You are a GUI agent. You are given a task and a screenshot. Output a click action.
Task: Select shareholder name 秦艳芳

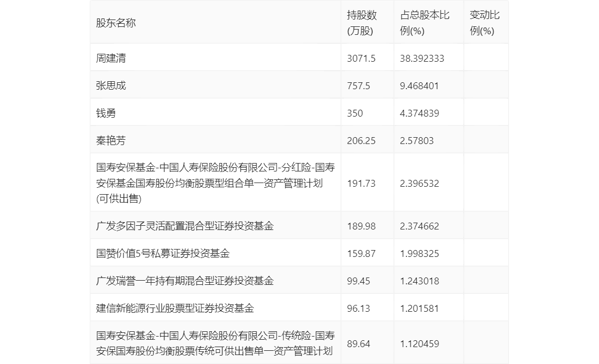point(111,140)
